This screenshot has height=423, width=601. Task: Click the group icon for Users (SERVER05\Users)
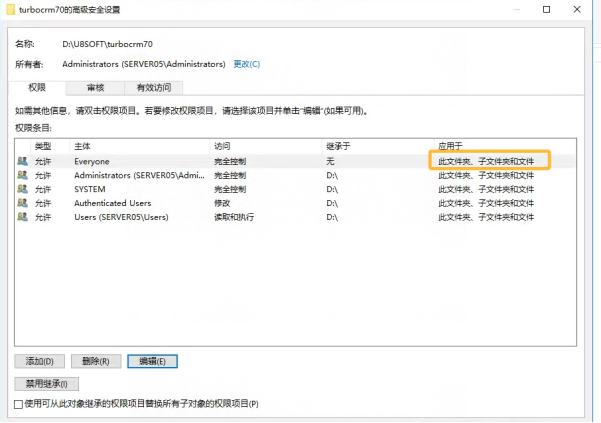23,217
